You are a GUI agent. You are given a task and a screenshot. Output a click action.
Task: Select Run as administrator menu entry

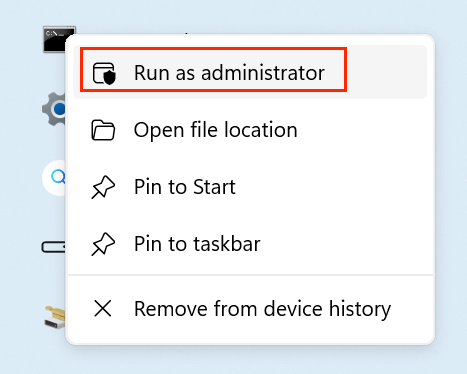click(250, 72)
